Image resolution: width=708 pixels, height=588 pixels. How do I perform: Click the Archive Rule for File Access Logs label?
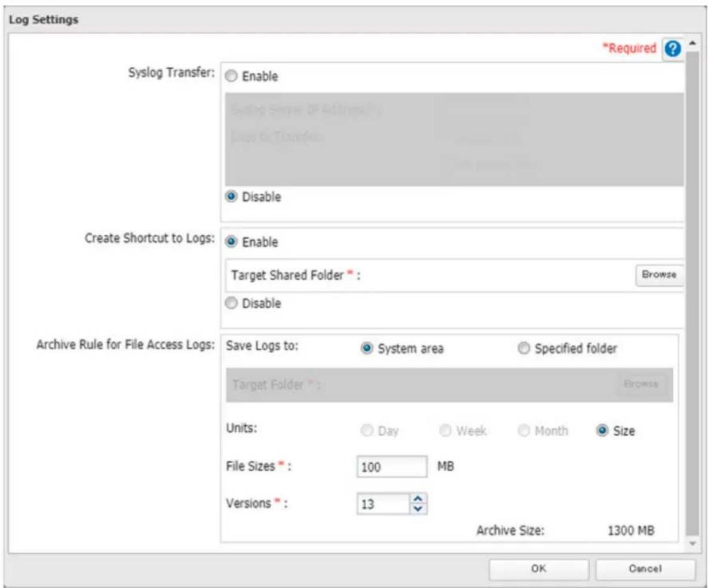125,345
